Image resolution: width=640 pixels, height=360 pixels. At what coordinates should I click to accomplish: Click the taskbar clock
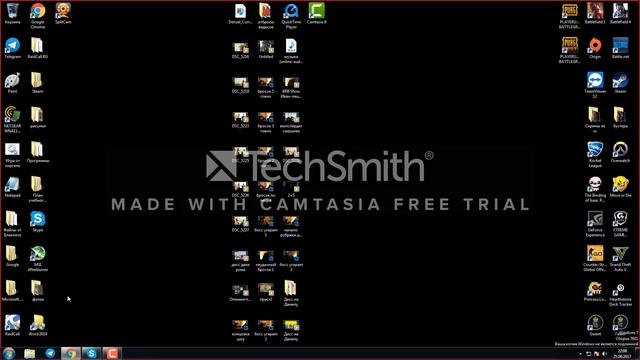pyautogui.click(x=622, y=353)
